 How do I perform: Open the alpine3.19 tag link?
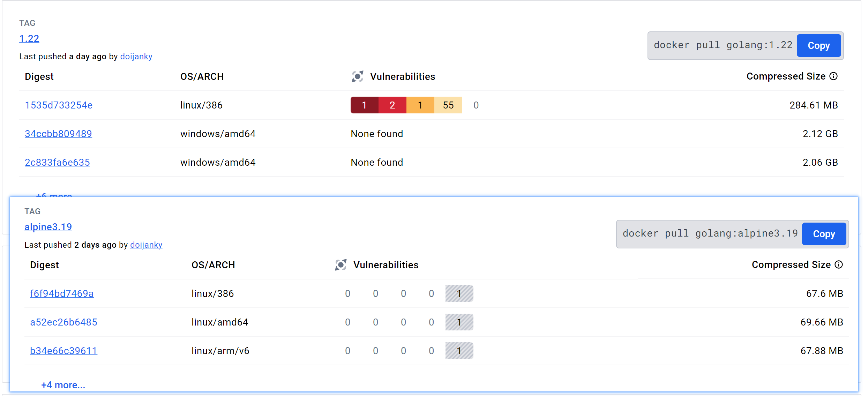tap(48, 227)
